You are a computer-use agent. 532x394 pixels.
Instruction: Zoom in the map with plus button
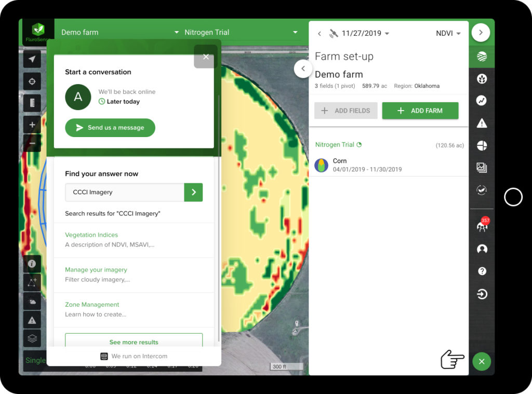[32, 125]
